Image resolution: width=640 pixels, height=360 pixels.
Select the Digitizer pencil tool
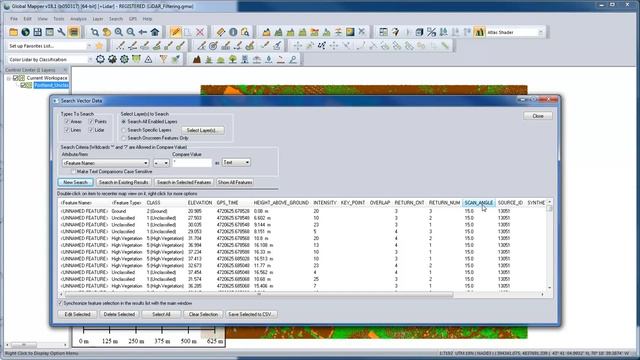[x=176, y=32]
